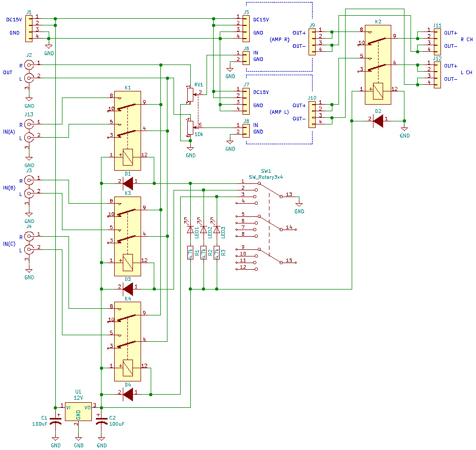The image size is (476, 450).
Task: Click the D1 diode symbol
Action: [x=127, y=182]
